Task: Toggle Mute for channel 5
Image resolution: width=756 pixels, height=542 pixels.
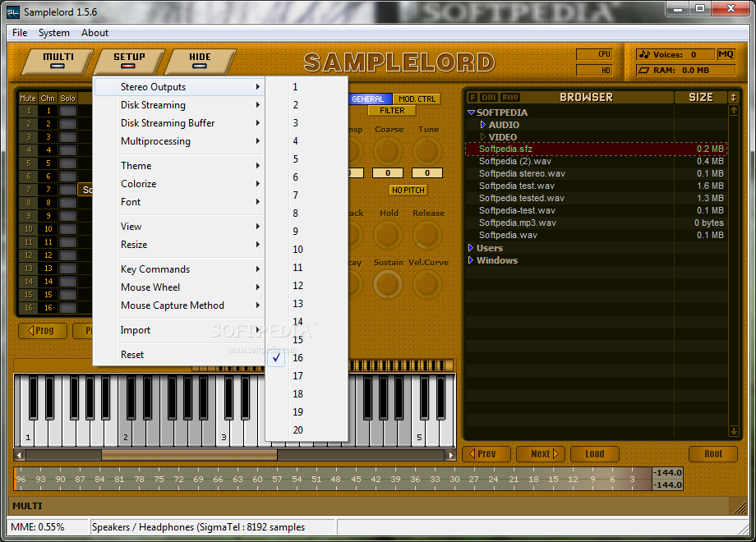Action: coord(29,163)
